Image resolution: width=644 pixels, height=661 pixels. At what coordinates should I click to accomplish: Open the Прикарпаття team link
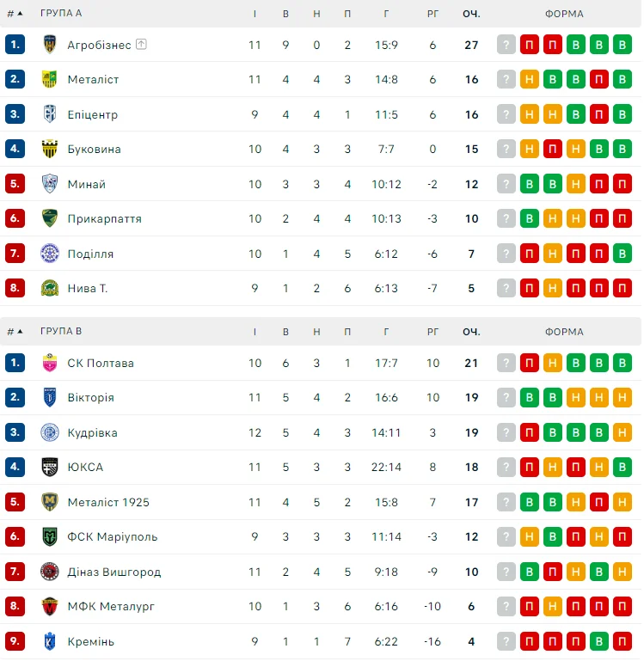click(x=104, y=218)
